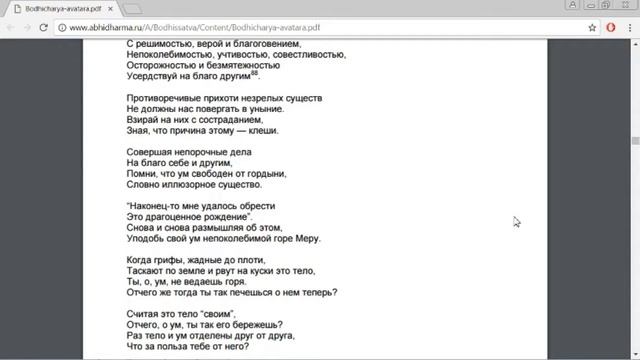The height and width of the screenshot is (360, 640).
Task: View site information icon in address bar
Action: pos(62,27)
